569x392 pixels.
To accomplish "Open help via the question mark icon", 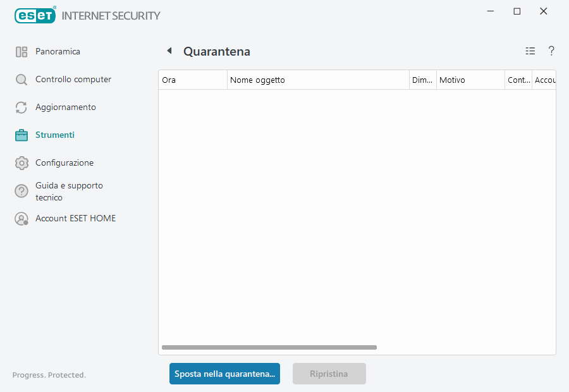I will click(551, 51).
